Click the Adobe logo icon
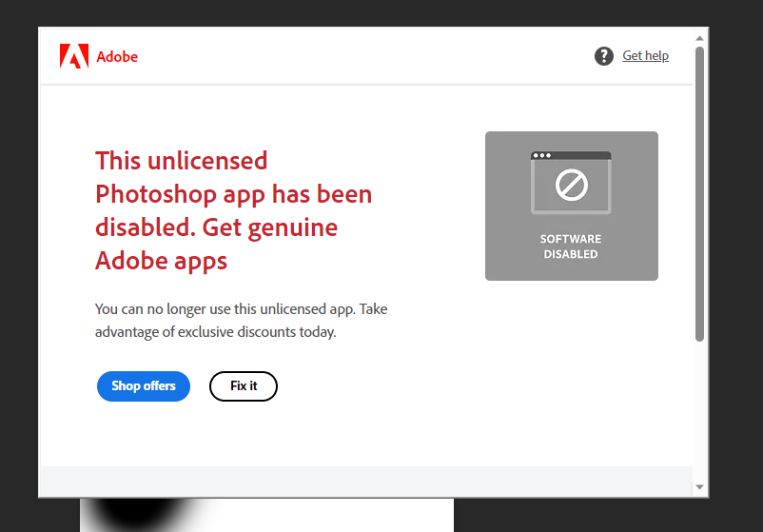763x532 pixels. pyautogui.click(x=74, y=56)
